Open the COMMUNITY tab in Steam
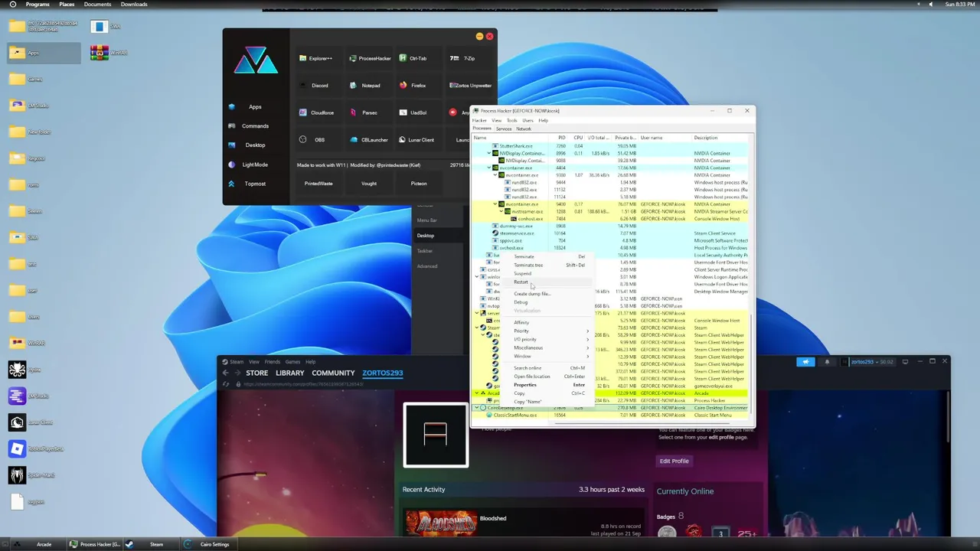 pyautogui.click(x=333, y=373)
